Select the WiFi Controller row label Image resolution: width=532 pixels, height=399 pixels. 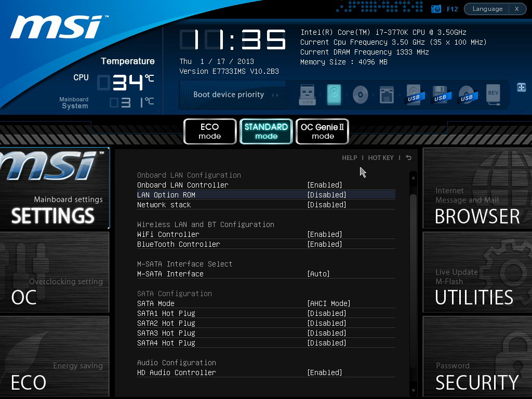168,234
